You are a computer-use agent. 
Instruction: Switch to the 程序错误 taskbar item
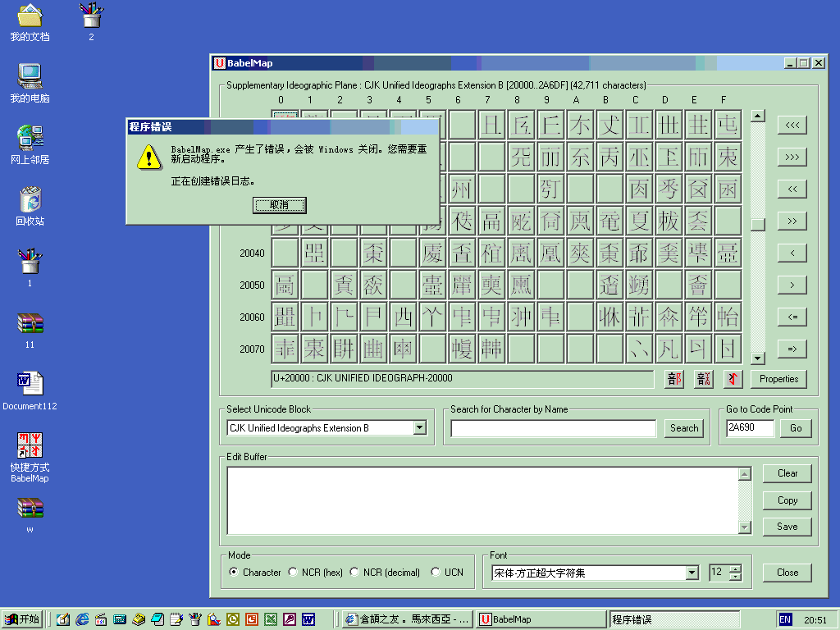pos(675,619)
